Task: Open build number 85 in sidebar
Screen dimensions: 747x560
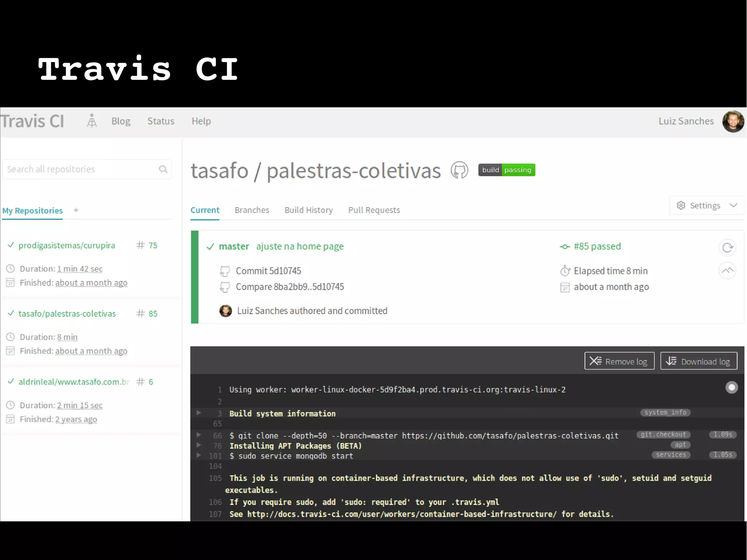Action: (153, 314)
